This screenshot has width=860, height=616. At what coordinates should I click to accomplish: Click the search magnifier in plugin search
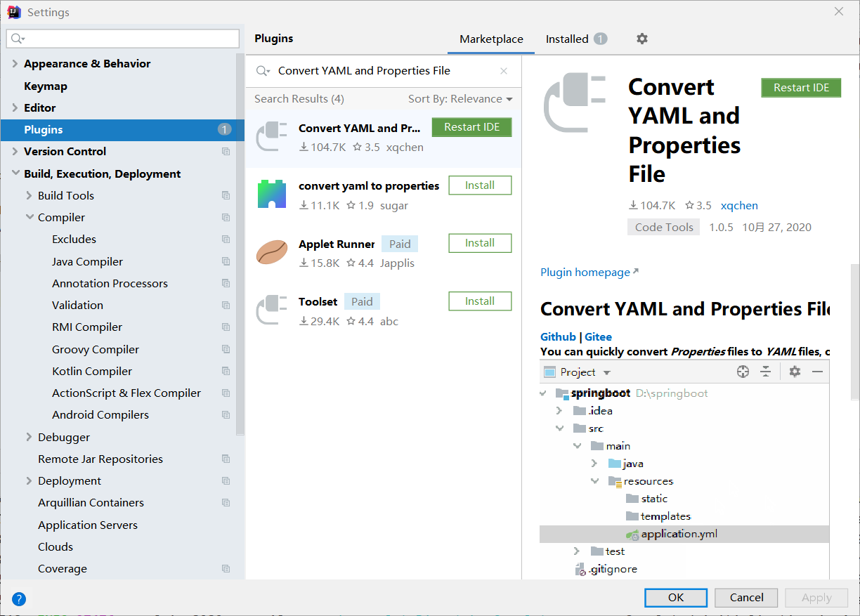coord(263,71)
